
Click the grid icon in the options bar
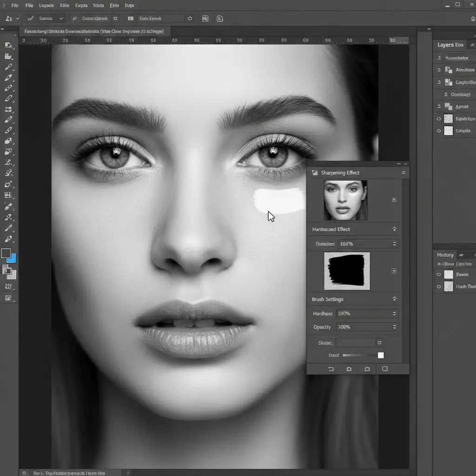[205, 19]
